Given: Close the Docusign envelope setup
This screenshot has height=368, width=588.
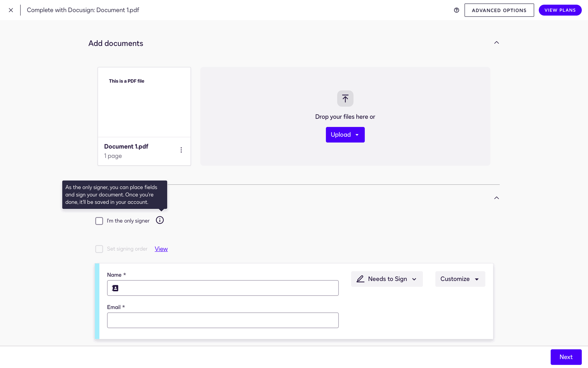Looking at the screenshot, I should click(11, 10).
